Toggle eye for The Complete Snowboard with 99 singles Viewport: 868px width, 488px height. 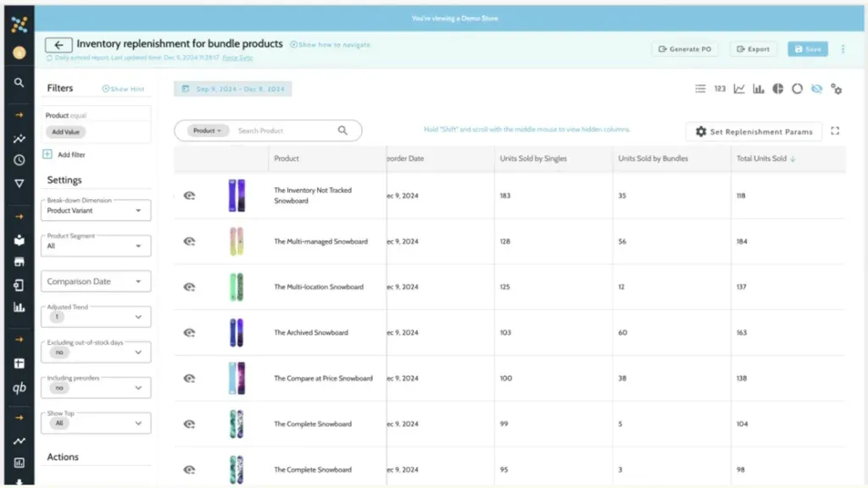coord(189,424)
